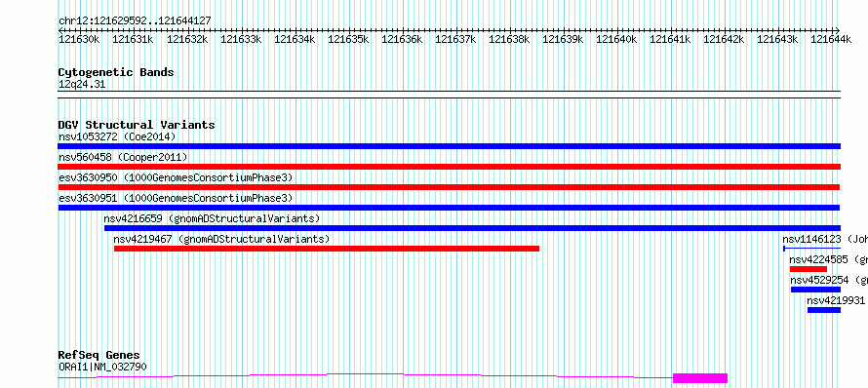The image size is (868, 388).
Task: Click the 121635k ruler label
Action: pos(348,39)
